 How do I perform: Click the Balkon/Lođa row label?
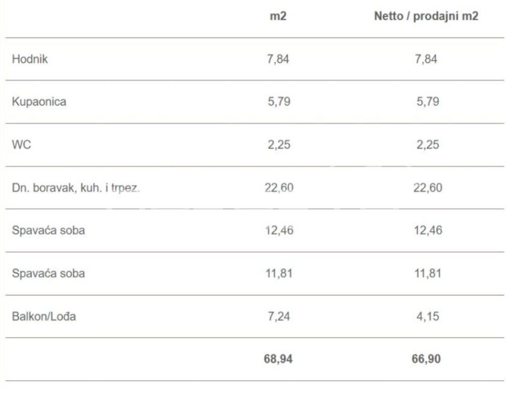tap(44, 316)
